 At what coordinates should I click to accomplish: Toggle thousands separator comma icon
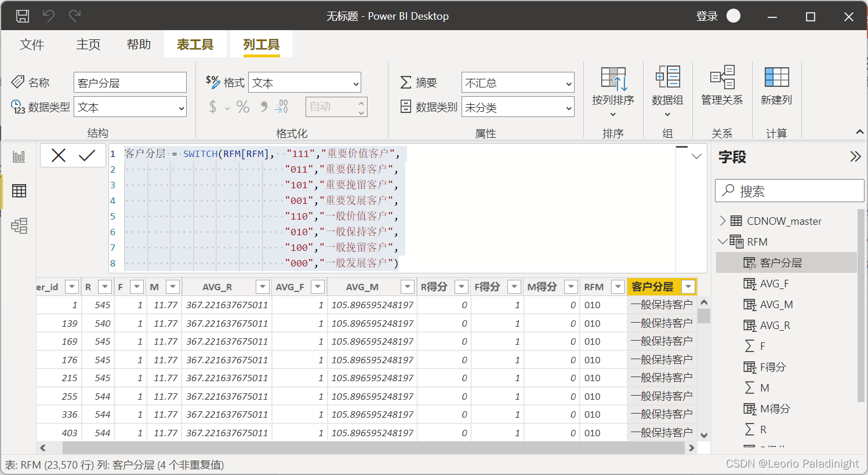pos(264,107)
